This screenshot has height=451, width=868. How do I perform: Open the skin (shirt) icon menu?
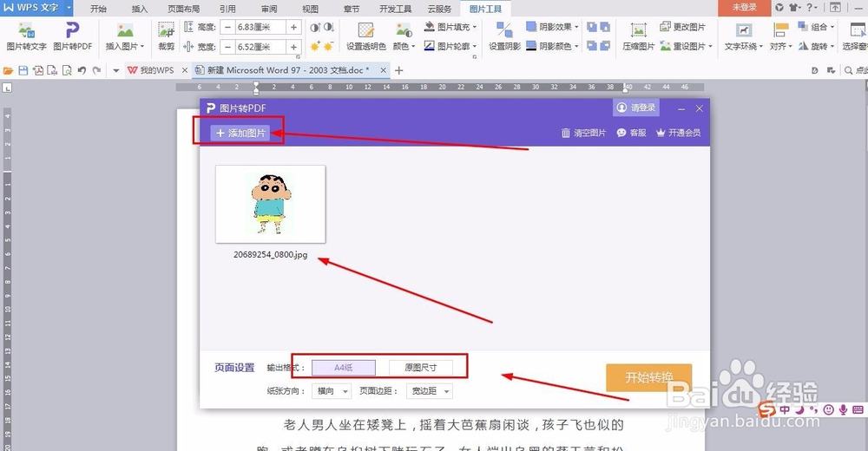795,7
